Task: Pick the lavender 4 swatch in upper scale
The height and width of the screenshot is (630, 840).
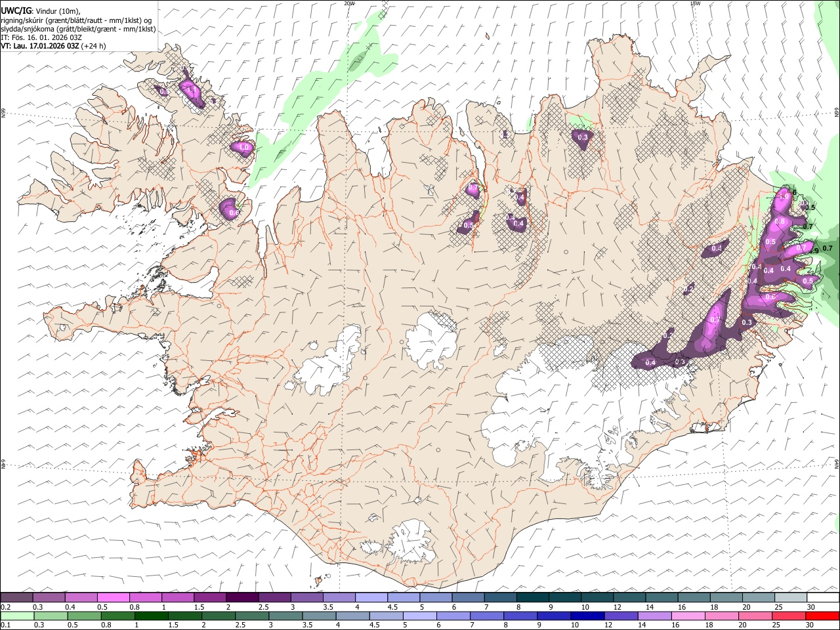Action: tap(371, 598)
